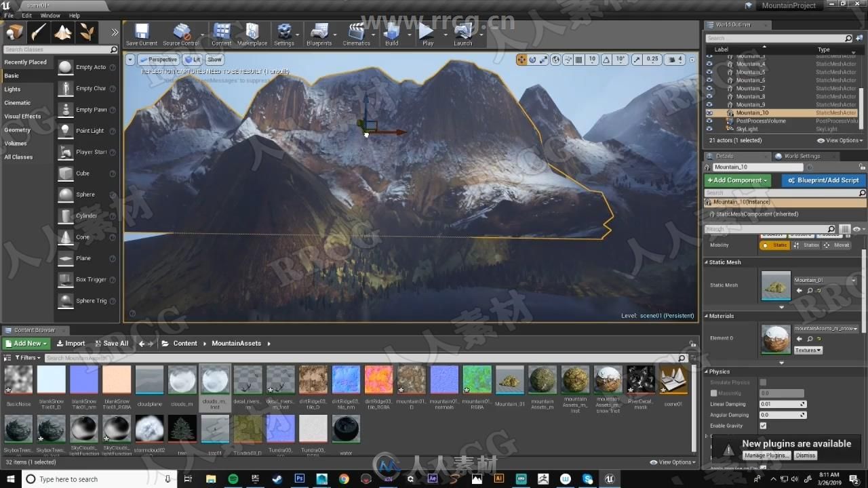The width and height of the screenshot is (868, 488).
Task: Hide Mountain_10 with its eye icon
Action: (709, 113)
